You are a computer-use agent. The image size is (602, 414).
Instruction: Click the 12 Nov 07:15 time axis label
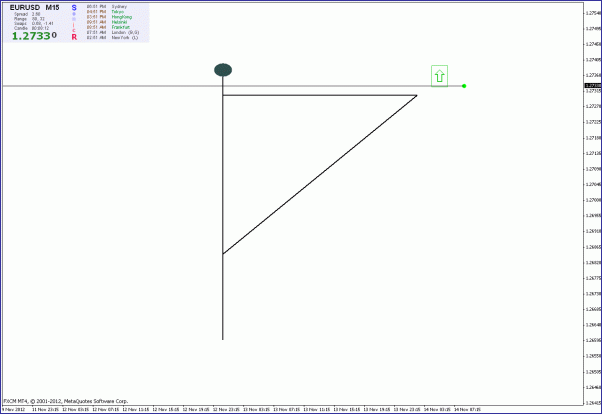pos(106,409)
